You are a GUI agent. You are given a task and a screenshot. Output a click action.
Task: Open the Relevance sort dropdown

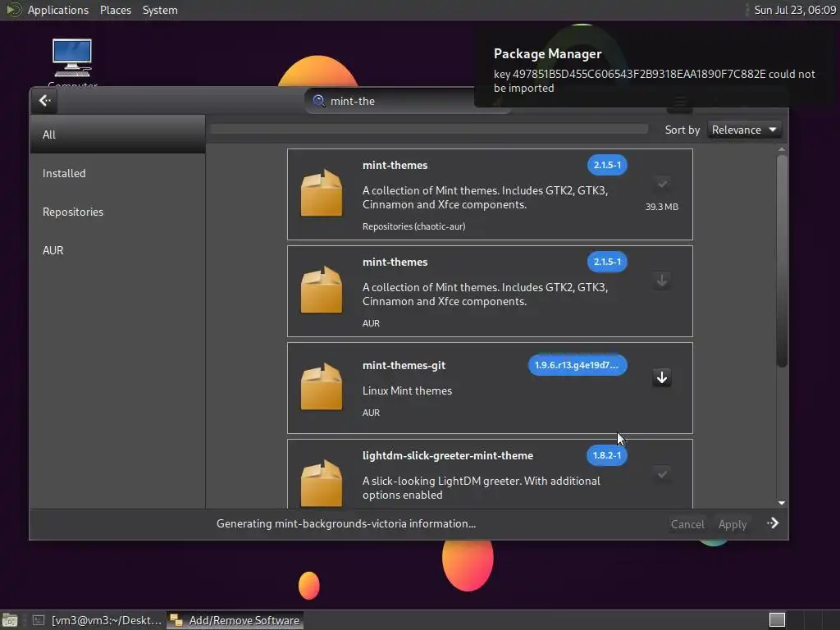pos(744,130)
